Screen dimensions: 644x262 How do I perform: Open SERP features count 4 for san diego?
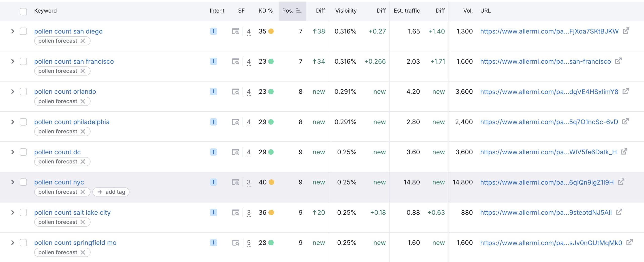tap(249, 31)
